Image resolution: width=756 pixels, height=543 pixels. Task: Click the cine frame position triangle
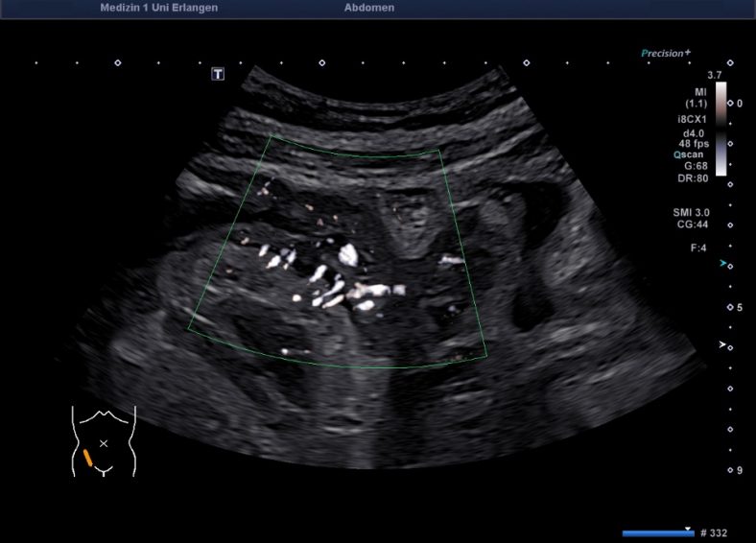688,528
